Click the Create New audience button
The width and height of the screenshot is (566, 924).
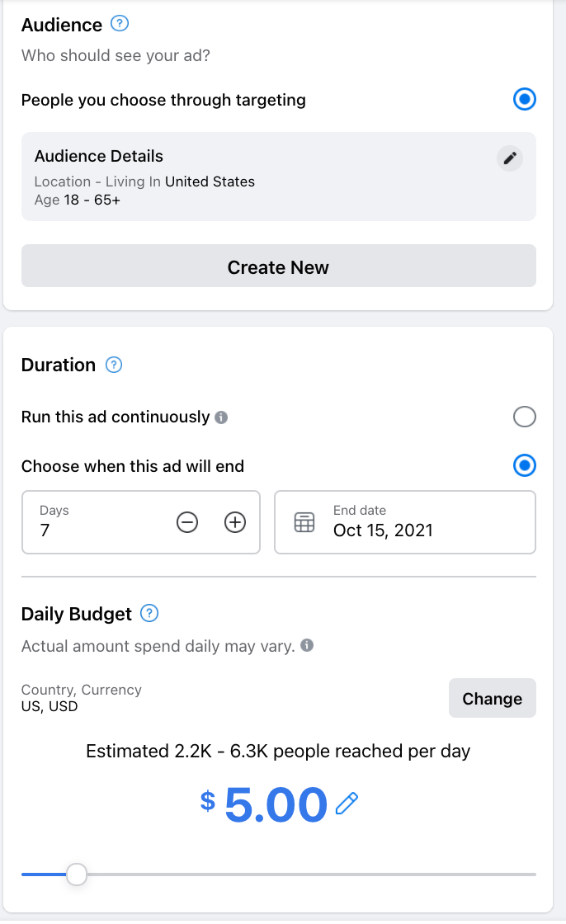279,266
